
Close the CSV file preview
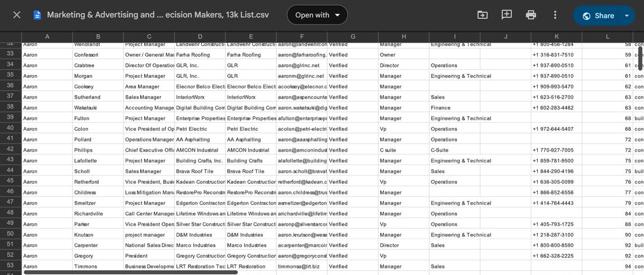(17, 15)
